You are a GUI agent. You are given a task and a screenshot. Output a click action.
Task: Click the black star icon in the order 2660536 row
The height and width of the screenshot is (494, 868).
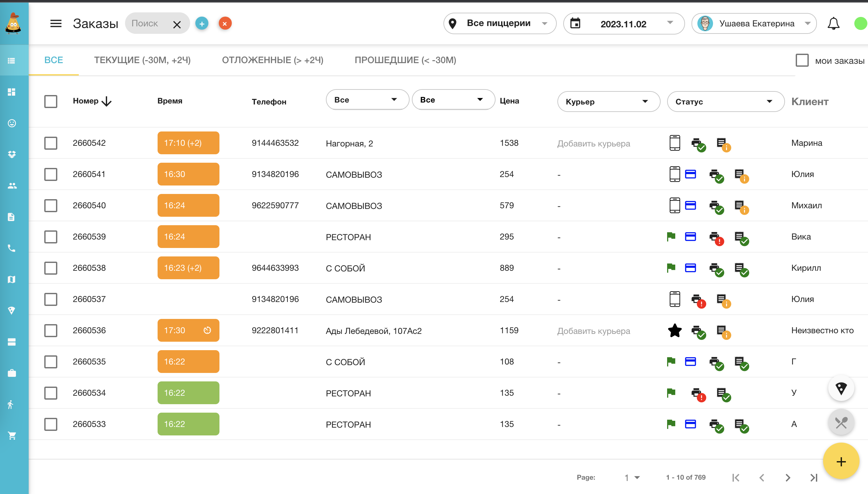[675, 330]
